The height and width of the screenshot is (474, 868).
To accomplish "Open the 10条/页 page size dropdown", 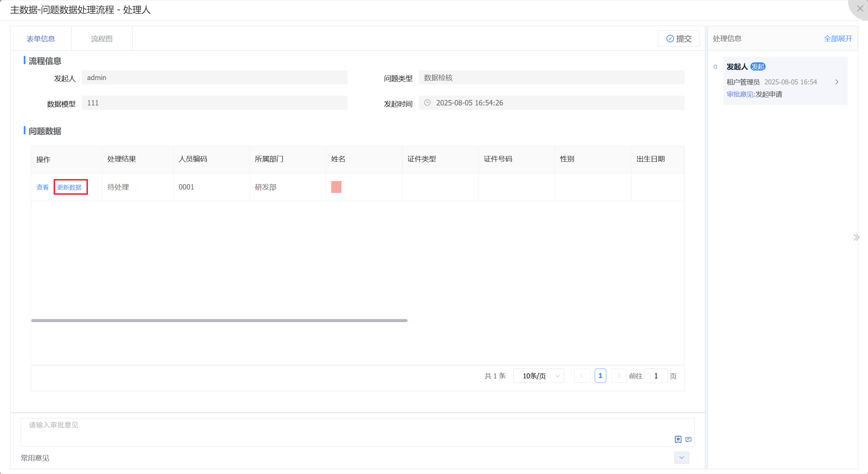I will click(x=538, y=376).
